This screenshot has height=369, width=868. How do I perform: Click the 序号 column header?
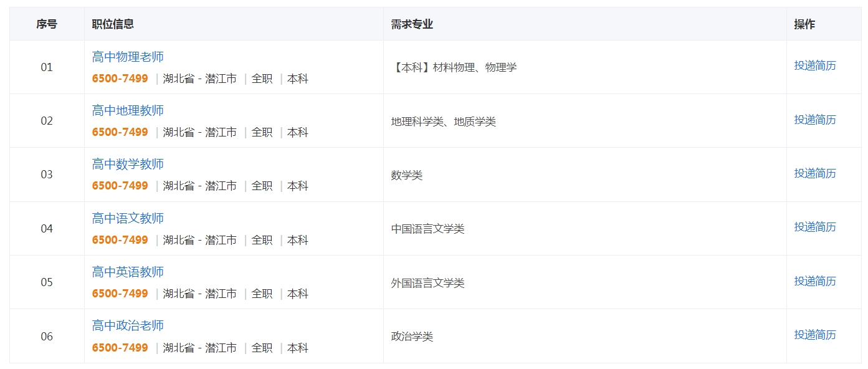tap(47, 24)
